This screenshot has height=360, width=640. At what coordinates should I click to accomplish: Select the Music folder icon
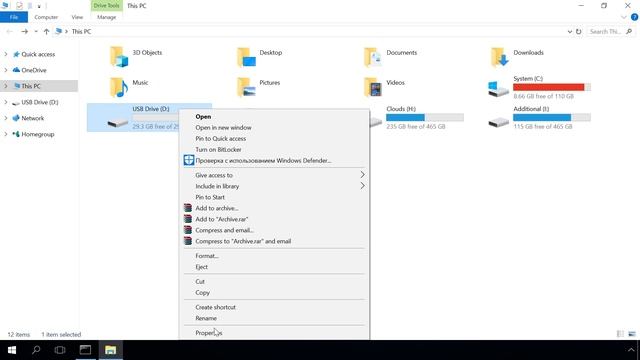point(119,87)
